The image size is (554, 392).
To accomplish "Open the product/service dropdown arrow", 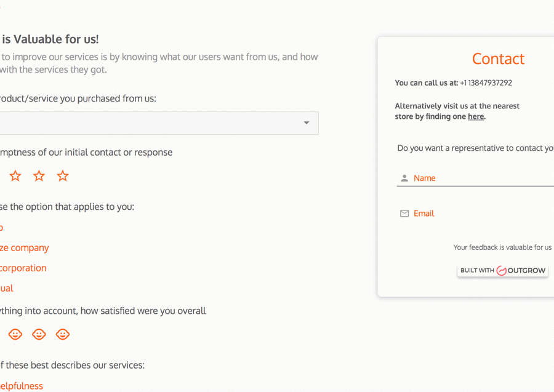I will (307, 123).
